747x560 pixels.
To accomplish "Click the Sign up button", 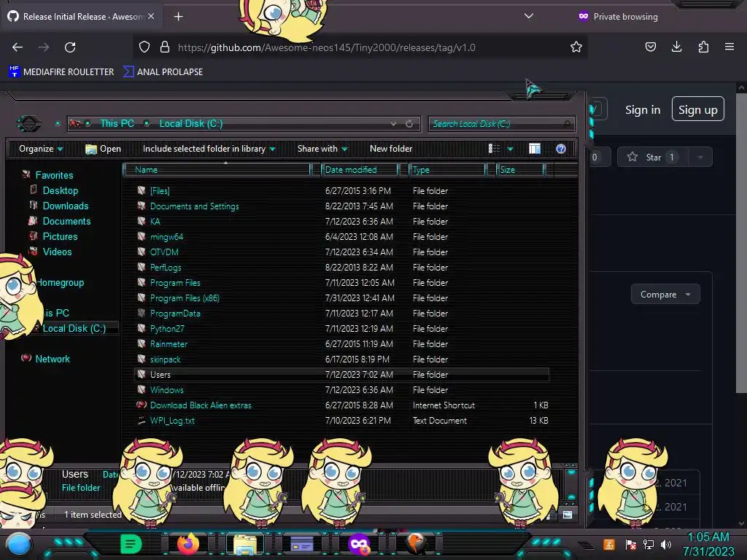I will point(698,109).
